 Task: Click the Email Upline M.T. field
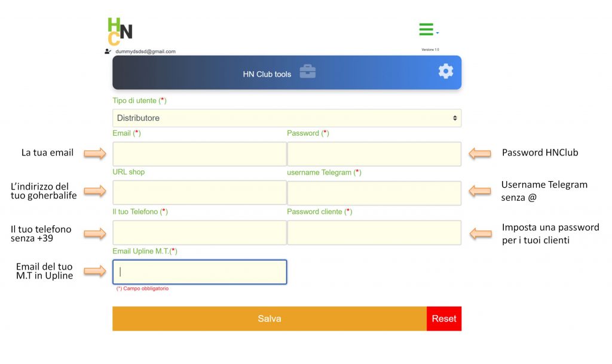point(200,272)
